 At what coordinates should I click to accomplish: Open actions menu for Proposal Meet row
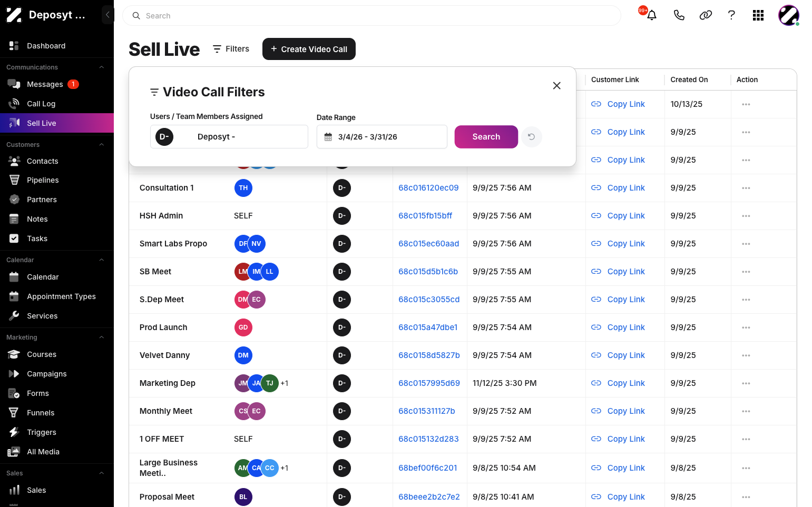tap(746, 497)
